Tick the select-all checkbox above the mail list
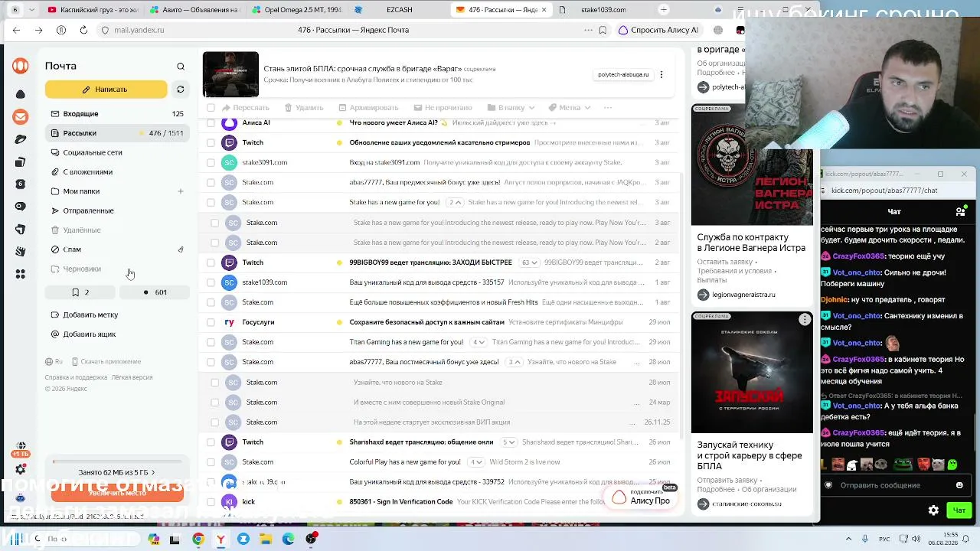 (211, 108)
